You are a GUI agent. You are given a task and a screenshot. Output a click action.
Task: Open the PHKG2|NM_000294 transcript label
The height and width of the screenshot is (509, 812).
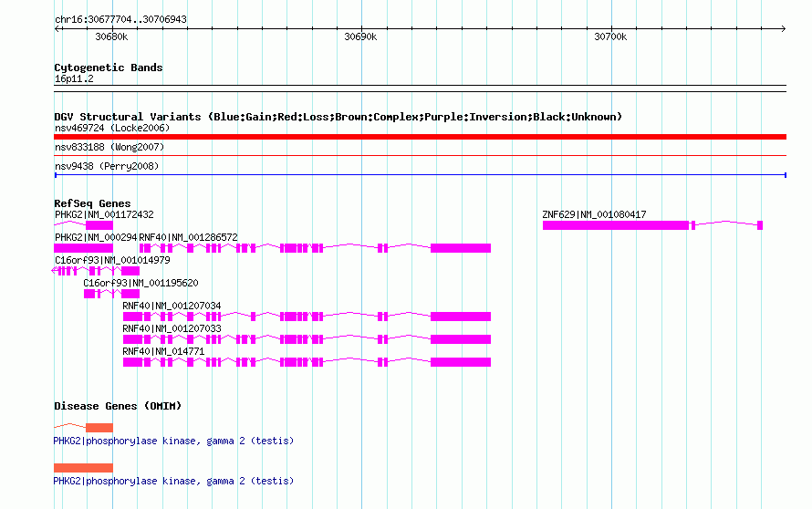coord(96,237)
